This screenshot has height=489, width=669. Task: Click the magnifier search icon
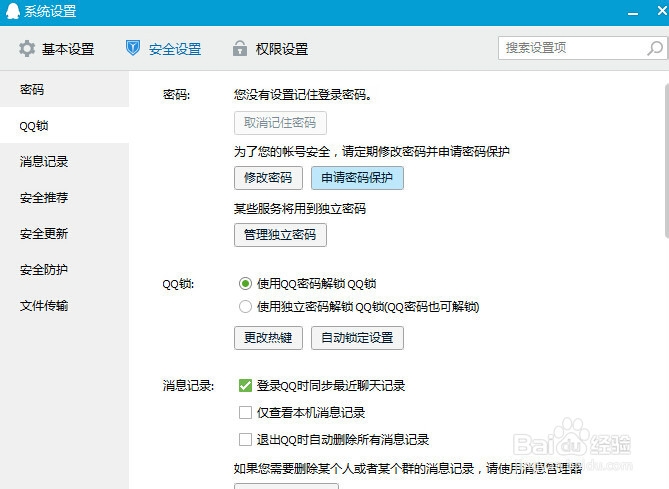point(655,48)
